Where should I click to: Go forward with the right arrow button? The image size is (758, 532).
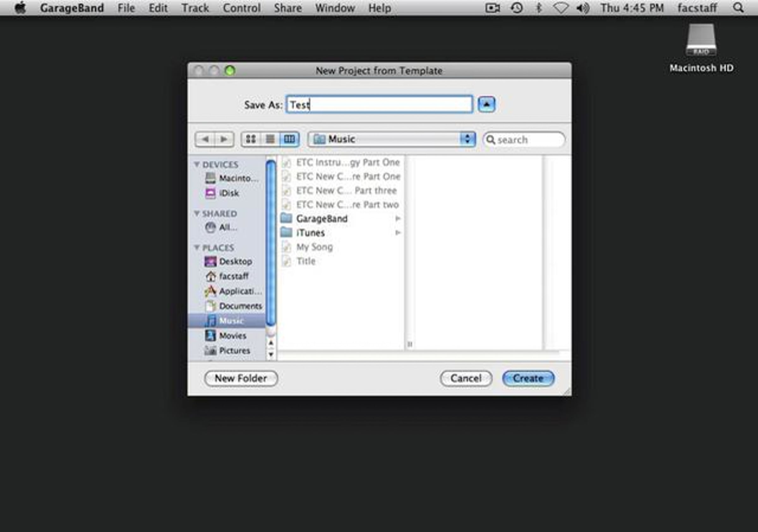click(224, 139)
